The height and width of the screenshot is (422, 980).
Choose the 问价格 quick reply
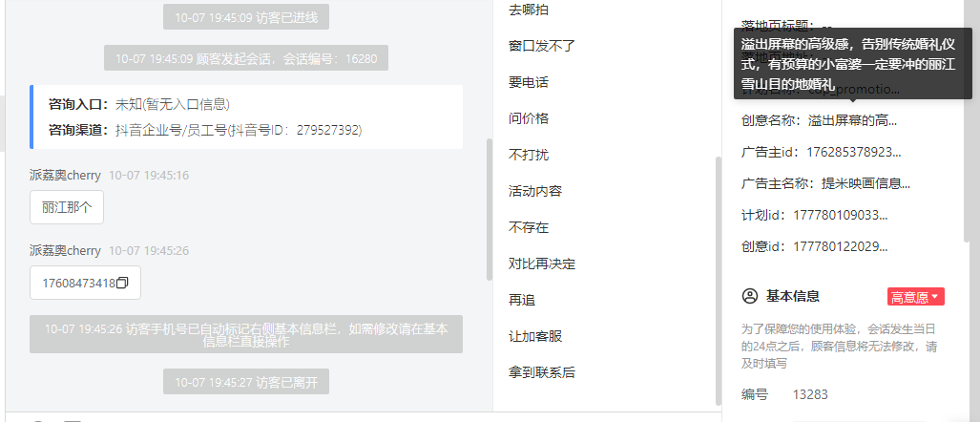[529, 118]
